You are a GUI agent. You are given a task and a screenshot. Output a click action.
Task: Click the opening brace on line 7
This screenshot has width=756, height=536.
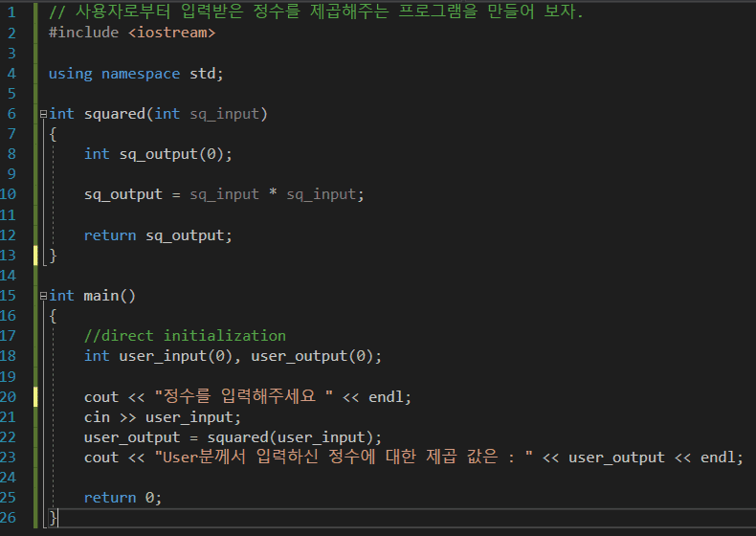[x=53, y=134]
